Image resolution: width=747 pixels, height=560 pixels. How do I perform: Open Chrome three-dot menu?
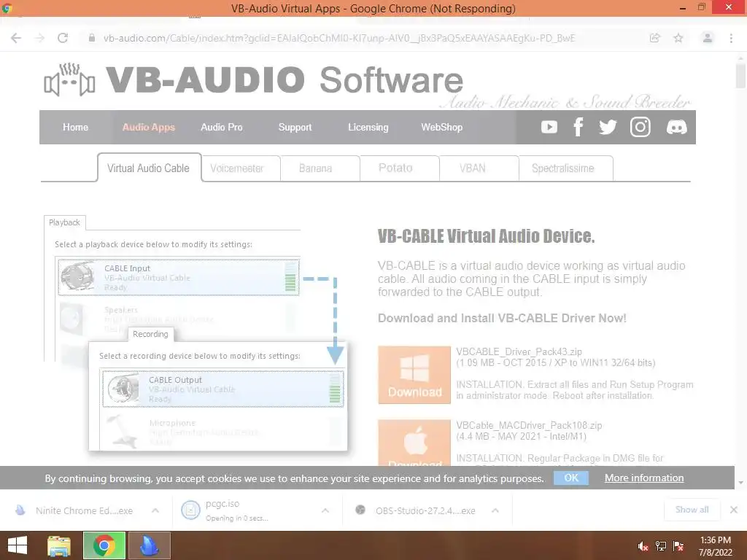(x=731, y=38)
